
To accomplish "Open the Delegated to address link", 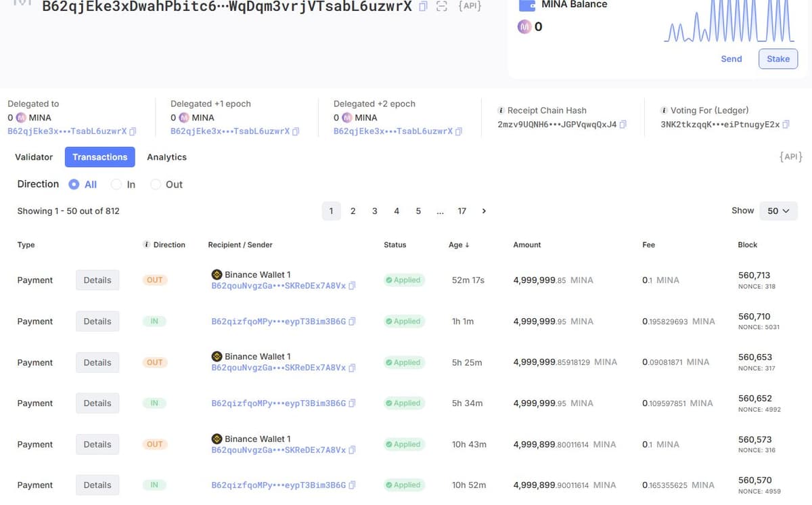I will (67, 131).
